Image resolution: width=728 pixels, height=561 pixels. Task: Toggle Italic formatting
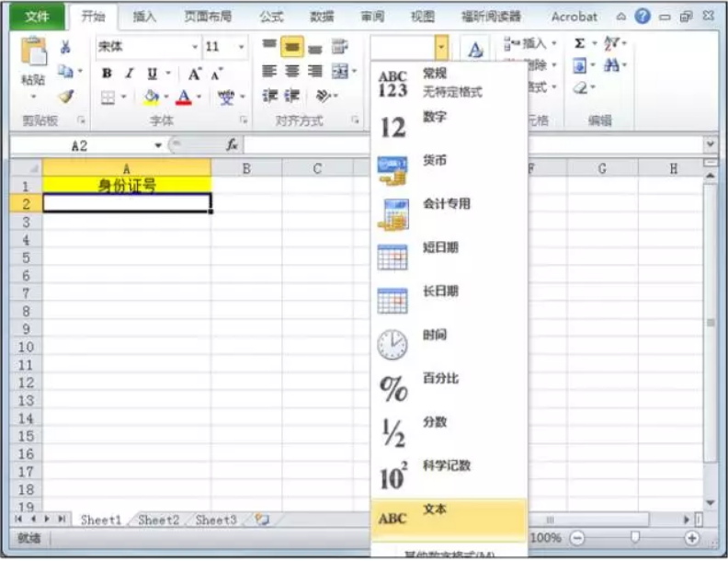tap(130, 73)
